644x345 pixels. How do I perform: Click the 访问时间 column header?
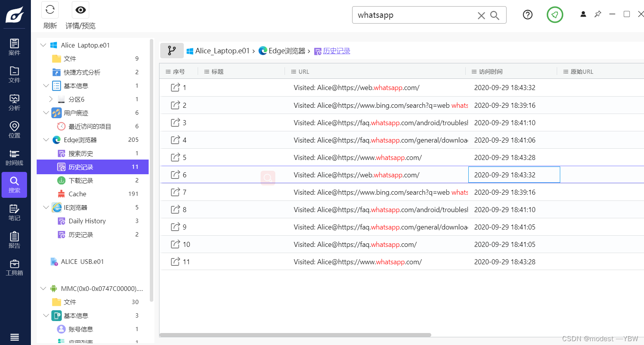coord(491,71)
